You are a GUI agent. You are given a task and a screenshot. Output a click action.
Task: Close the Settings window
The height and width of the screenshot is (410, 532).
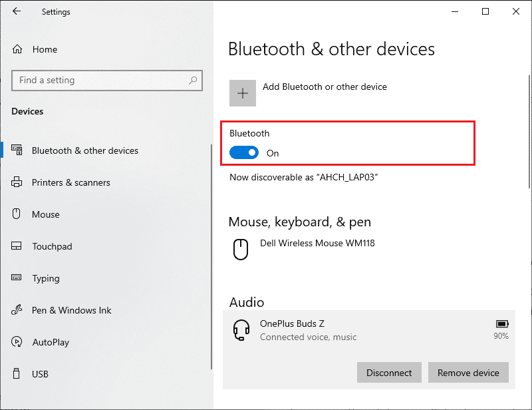516,11
